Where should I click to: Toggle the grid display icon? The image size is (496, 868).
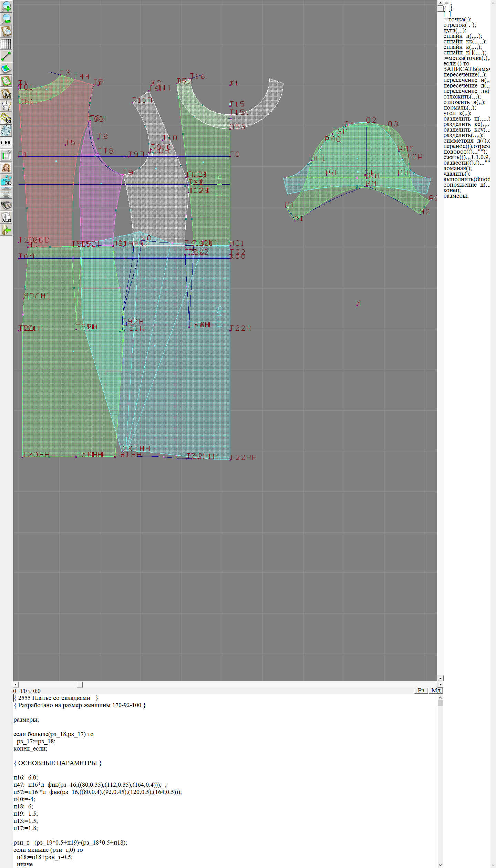click(x=6, y=44)
